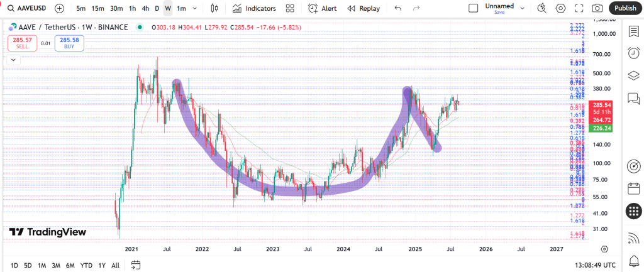This screenshot has height=272, width=644.
Task: Click the 285.58 BUY button
Action: (x=69, y=43)
